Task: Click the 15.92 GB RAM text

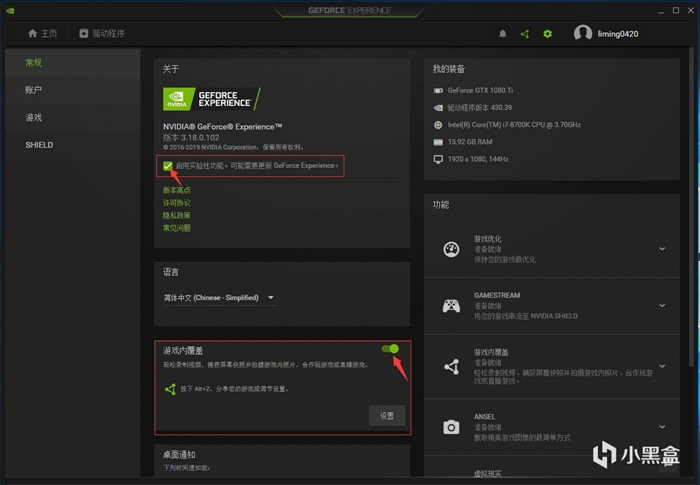Action: [x=470, y=142]
